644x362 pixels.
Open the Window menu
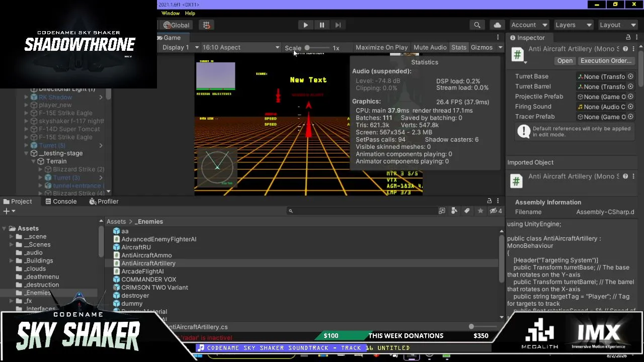point(171,13)
